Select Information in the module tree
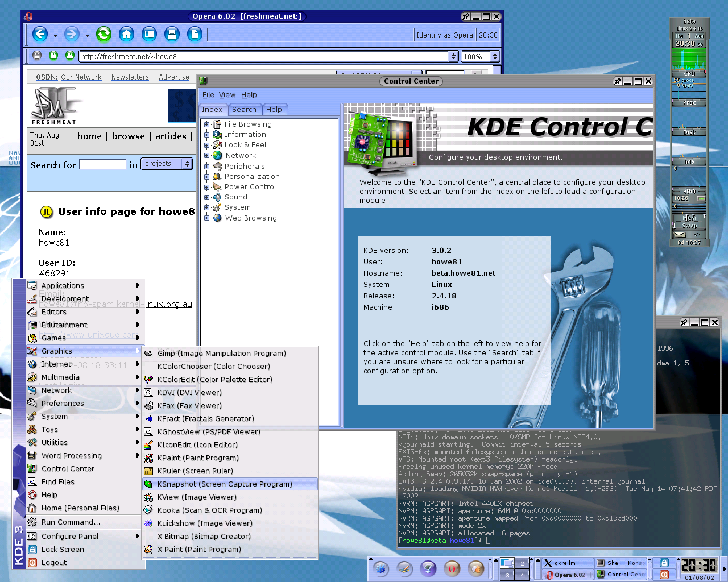The width and height of the screenshot is (728, 582). pos(245,135)
